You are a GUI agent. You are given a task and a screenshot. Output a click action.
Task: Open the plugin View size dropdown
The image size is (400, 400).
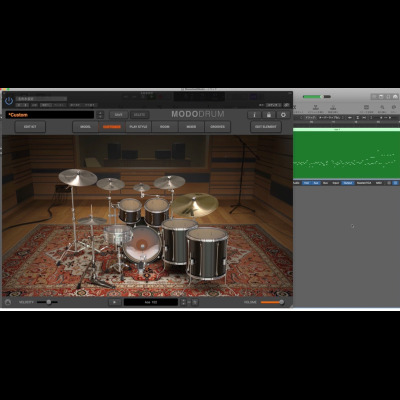[273, 105]
